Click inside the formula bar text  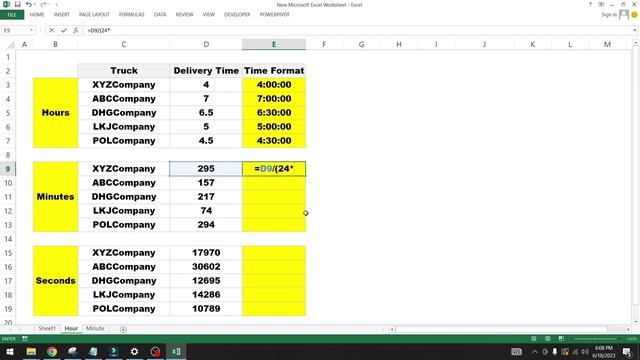pyautogui.click(x=98, y=30)
